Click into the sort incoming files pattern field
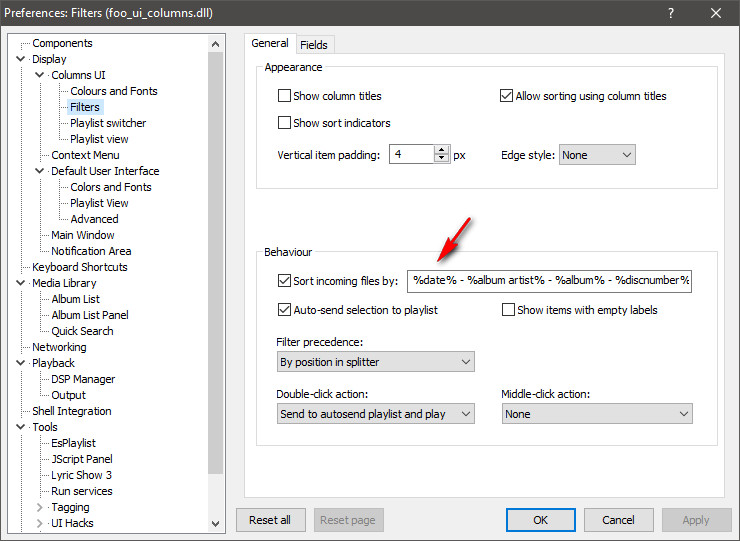This screenshot has height=541, width=740. [x=549, y=281]
